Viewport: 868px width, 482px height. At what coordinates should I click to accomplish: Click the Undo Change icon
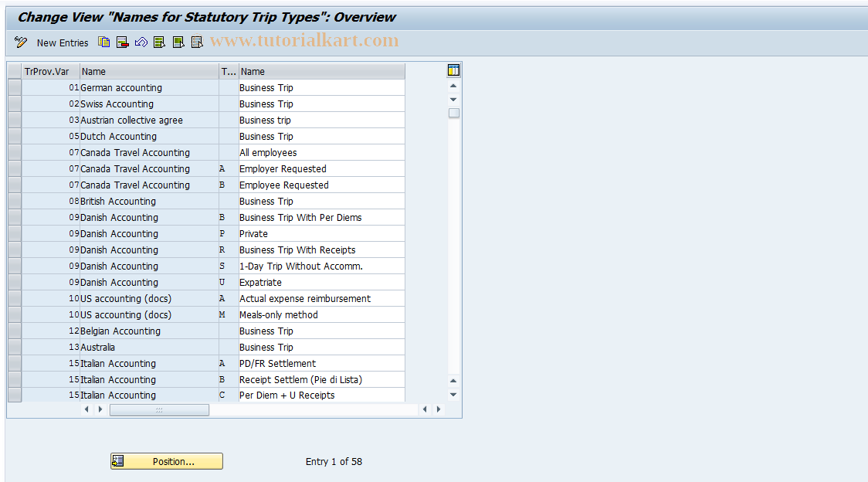tap(141, 42)
